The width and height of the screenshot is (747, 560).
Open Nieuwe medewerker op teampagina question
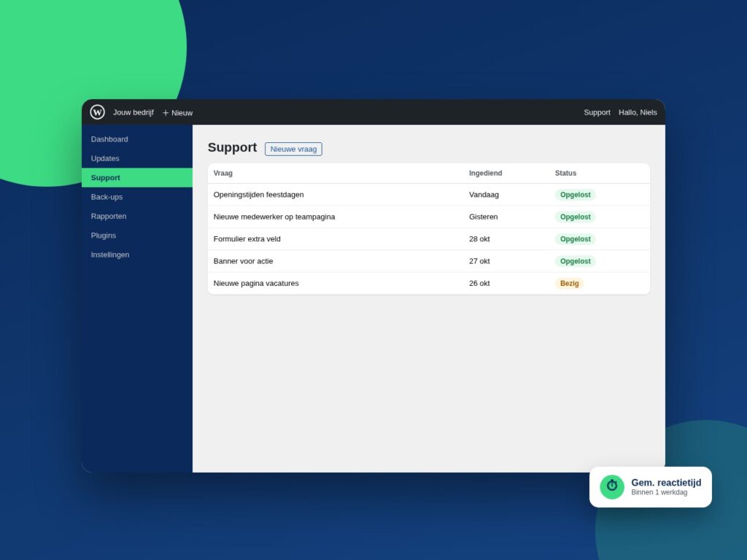(x=274, y=217)
